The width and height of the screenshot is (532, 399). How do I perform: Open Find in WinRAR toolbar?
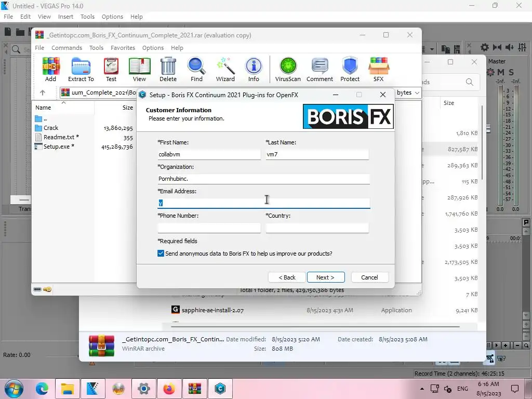click(196, 70)
